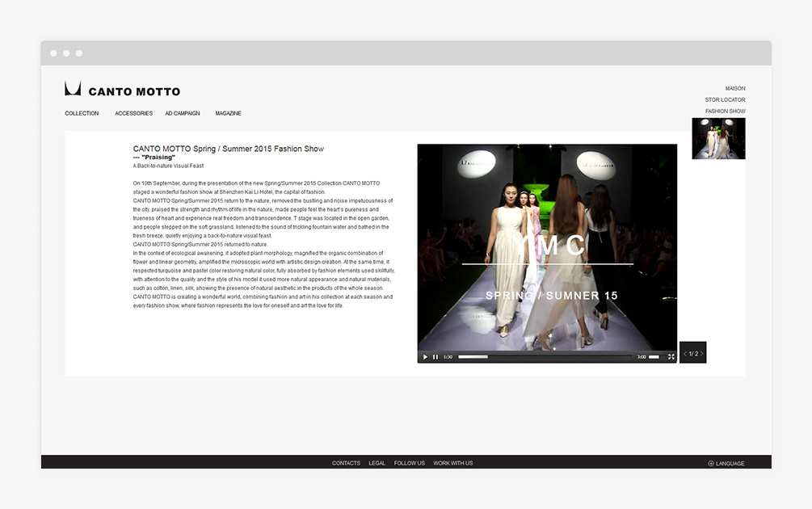Select the Fashion Show link

pyautogui.click(x=725, y=111)
